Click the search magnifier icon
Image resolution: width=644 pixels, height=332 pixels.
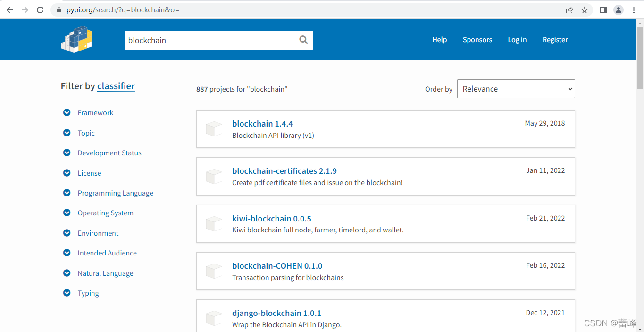click(x=303, y=40)
